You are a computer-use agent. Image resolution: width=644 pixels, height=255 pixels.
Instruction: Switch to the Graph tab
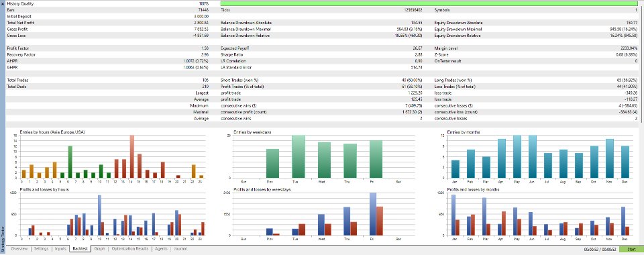99,249
